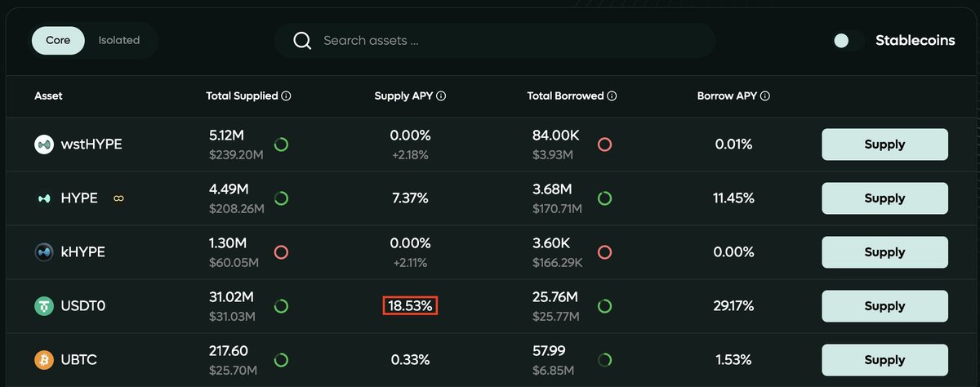Switch to the Core tab
Screen dimensions: 980x387
[58, 40]
